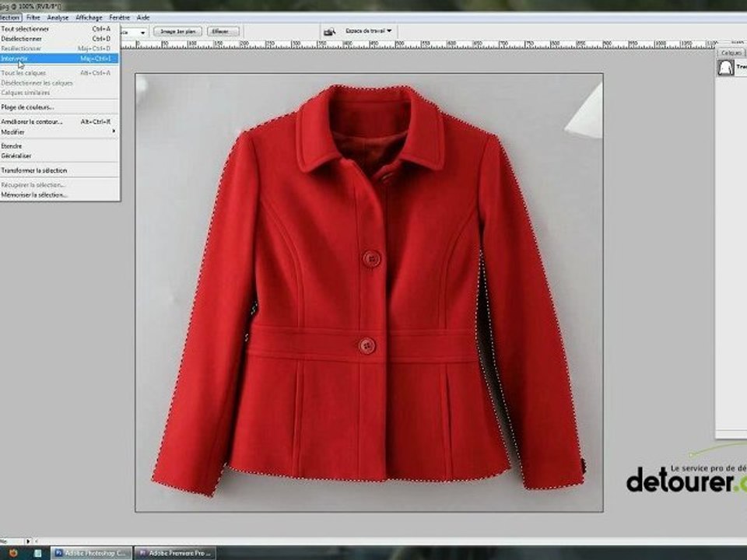Screen dimensions: 747x560
Task: Switch to Adobe Photoshop taskbar button
Action: (x=91, y=553)
